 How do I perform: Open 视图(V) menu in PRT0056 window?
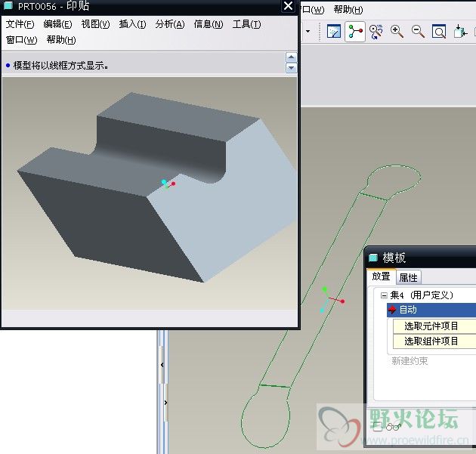pyautogui.click(x=95, y=24)
